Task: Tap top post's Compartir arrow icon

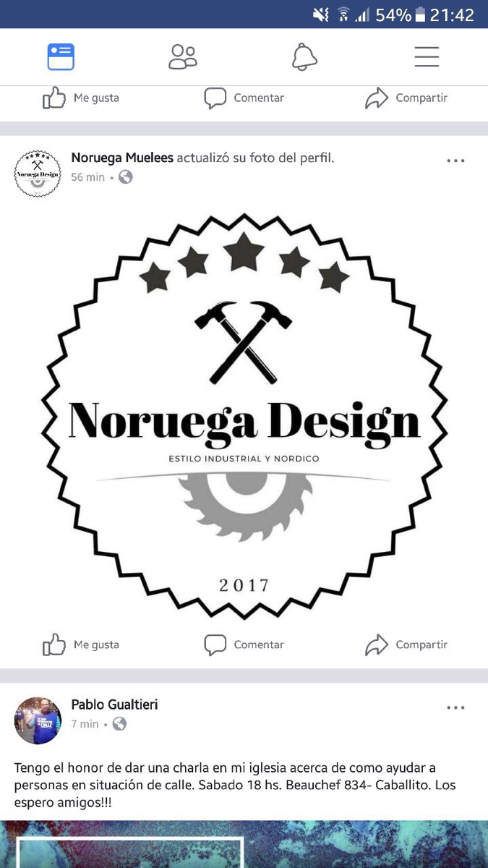Action: (x=377, y=98)
